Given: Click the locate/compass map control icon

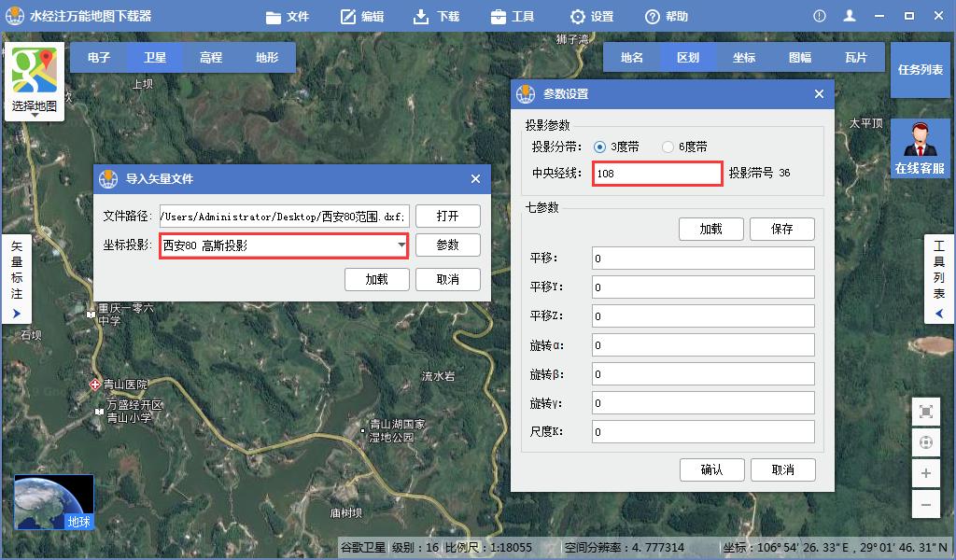Looking at the screenshot, I should pos(924,441).
